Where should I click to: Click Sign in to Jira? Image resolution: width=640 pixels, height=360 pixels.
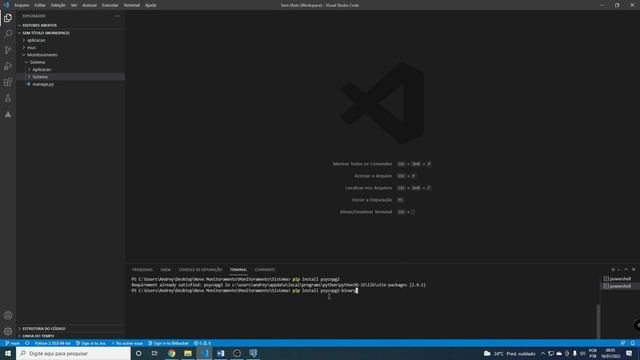click(91, 343)
